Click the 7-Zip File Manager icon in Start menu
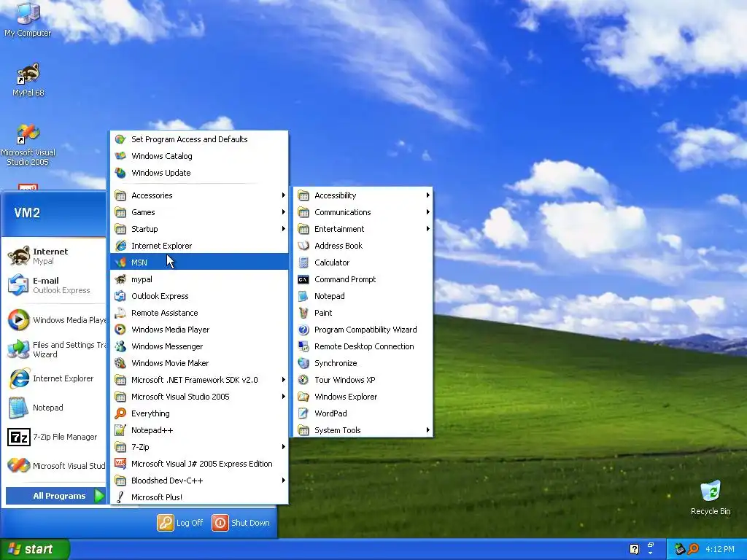 (x=19, y=437)
